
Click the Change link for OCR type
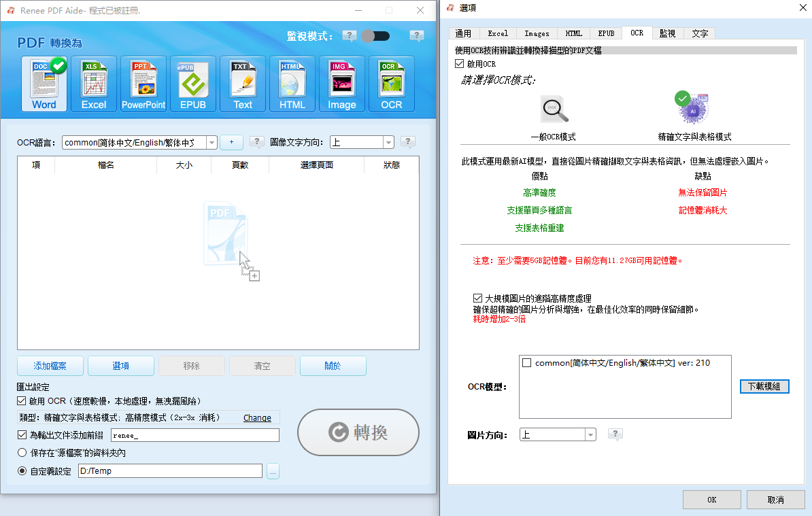click(x=257, y=417)
